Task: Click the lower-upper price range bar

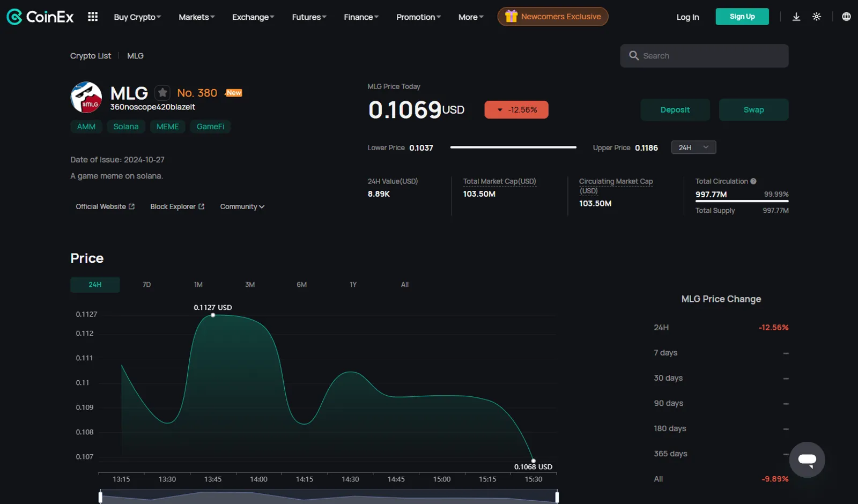Action: click(x=513, y=147)
